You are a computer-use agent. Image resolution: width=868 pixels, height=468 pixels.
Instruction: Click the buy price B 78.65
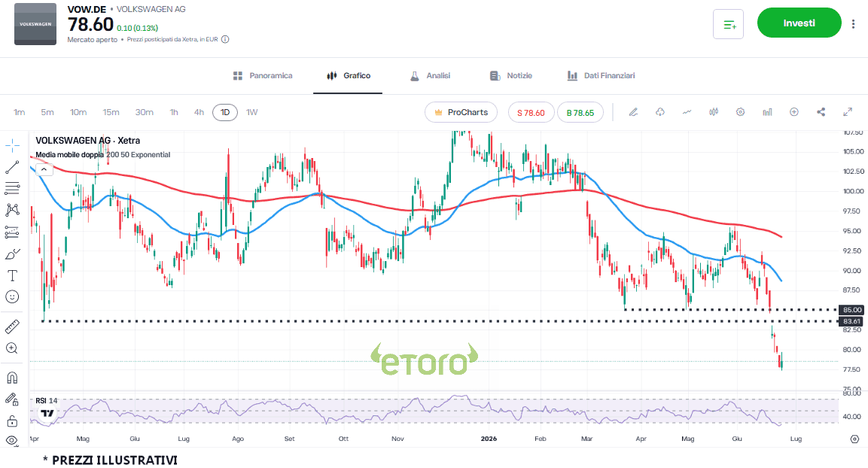point(580,112)
